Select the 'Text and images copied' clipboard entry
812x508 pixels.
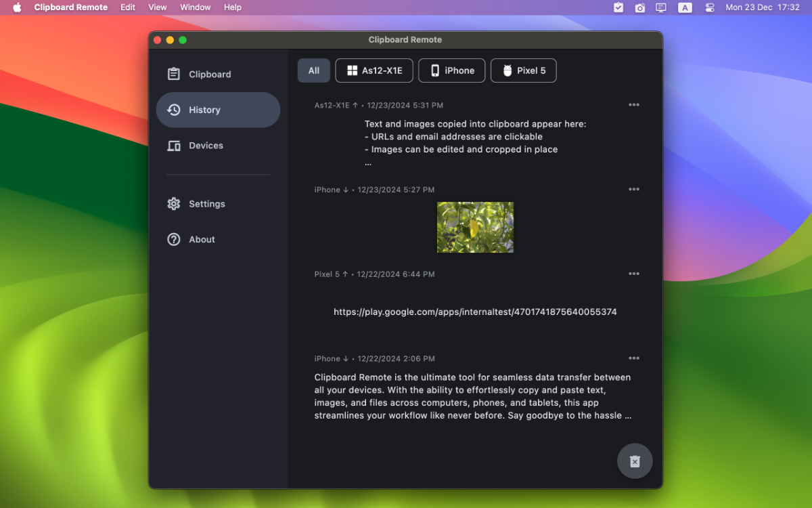point(475,143)
